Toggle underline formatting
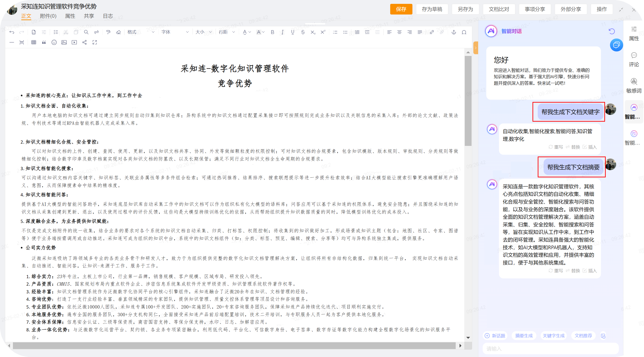 click(293, 32)
